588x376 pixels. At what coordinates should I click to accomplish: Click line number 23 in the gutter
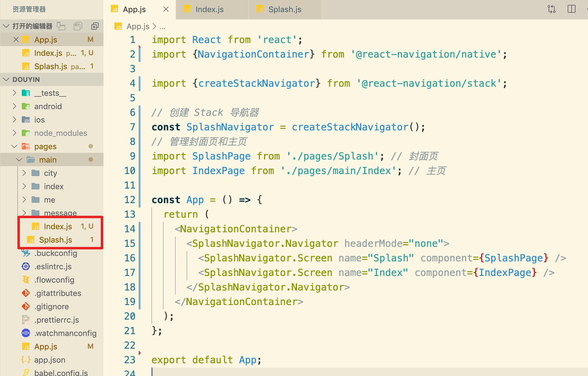[130, 360]
